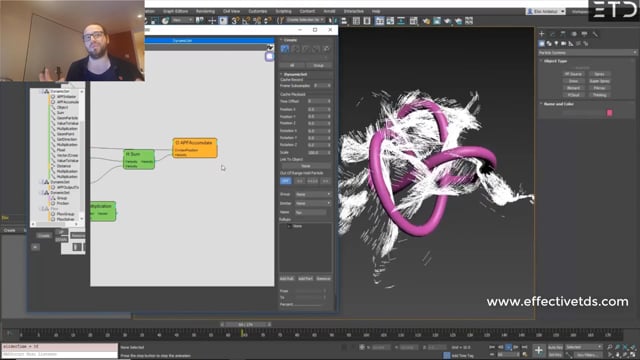Image resolution: width=640 pixels, height=360 pixels.
Task: Open the Civil View menu
Action: click(231, 11)
